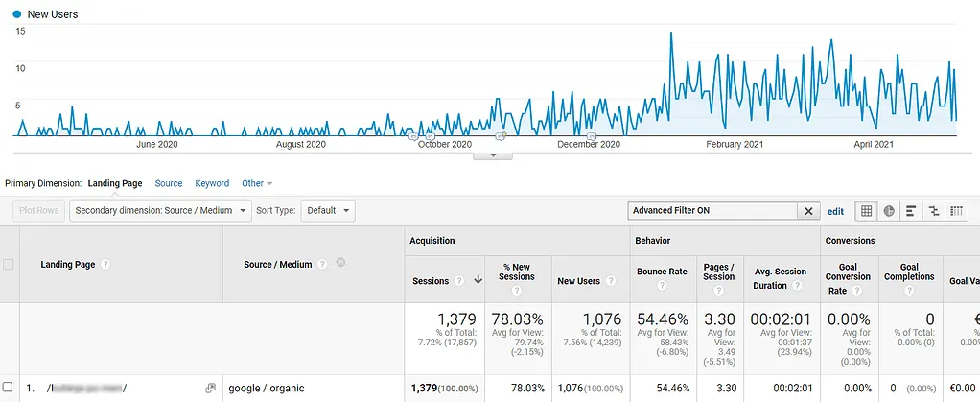This screenshot has width=980, height=402.
Task: Open help icon next to New Users
Action: coord(611,281)
